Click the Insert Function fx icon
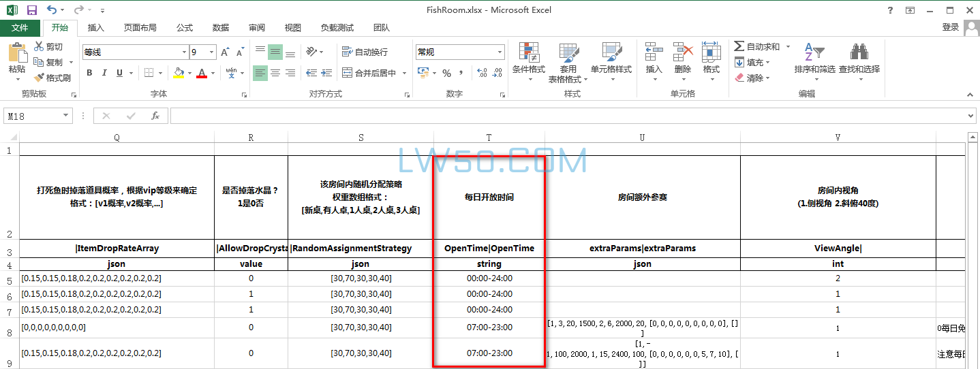The height and width of the screenshot is (369, 980). click(x=155, y=116)
